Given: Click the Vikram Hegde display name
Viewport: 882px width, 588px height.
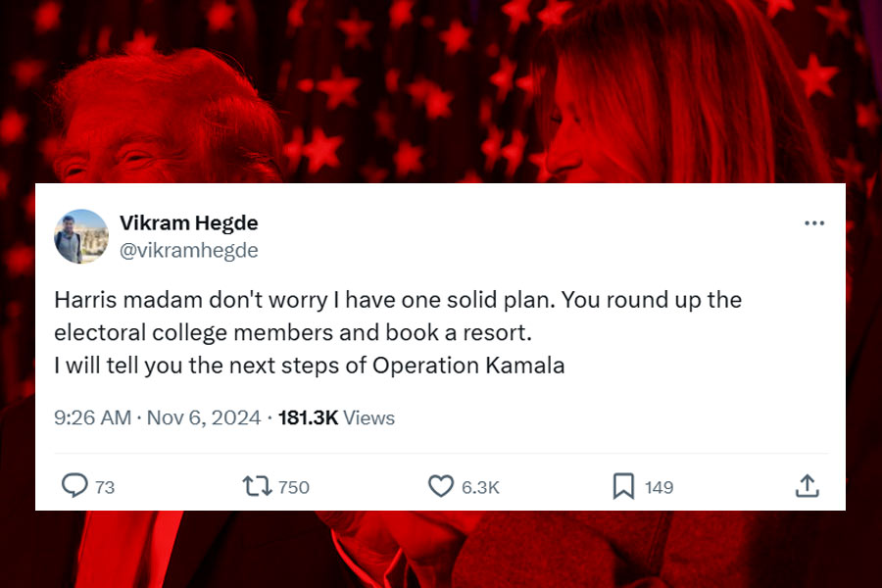Looking at the screenshot, I should pos(188,223).
